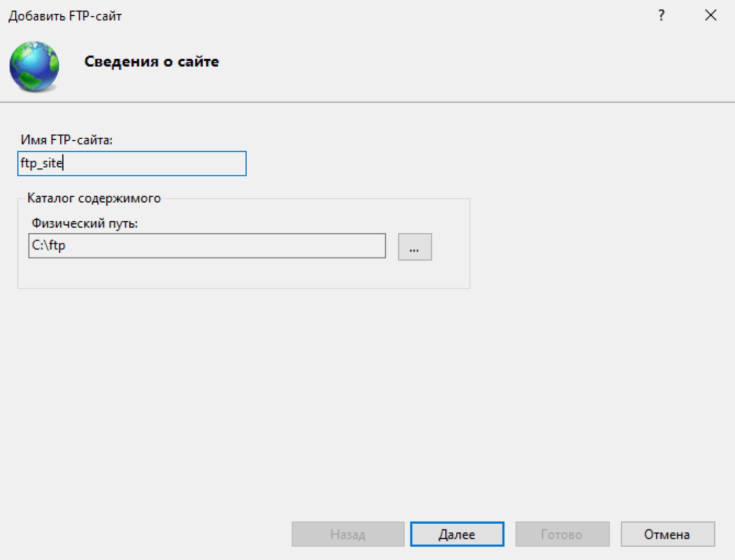Place cursor on the ftp_site text

click(x=42, y=164)
